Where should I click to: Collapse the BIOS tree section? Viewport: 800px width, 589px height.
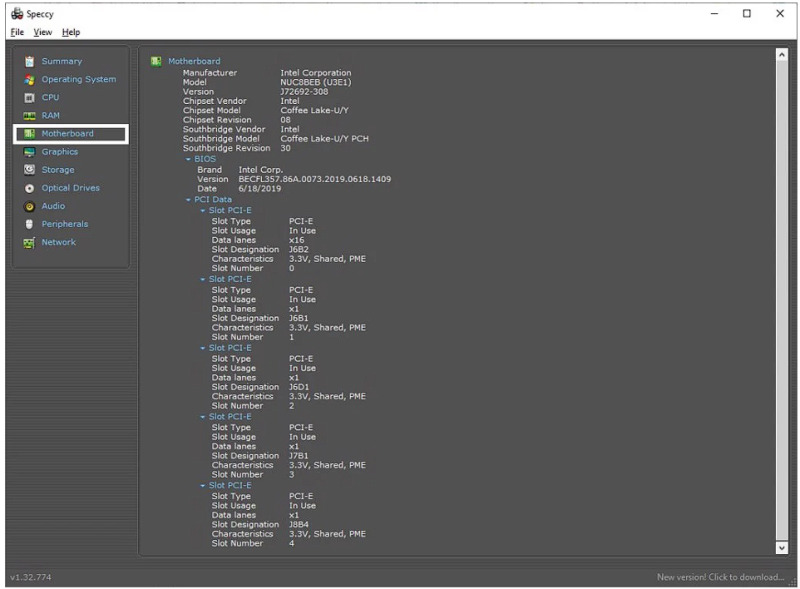[187, 159]
